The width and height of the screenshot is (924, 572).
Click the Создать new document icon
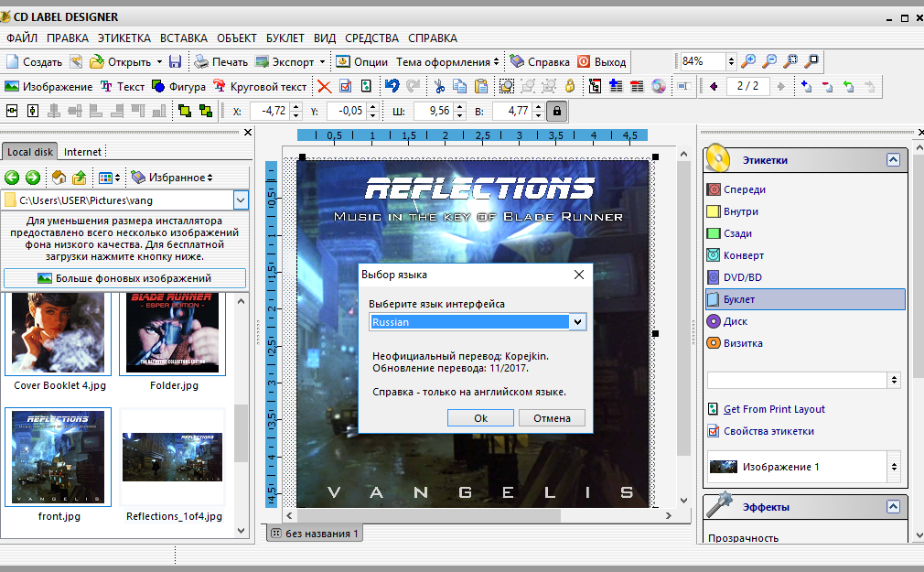12,61
